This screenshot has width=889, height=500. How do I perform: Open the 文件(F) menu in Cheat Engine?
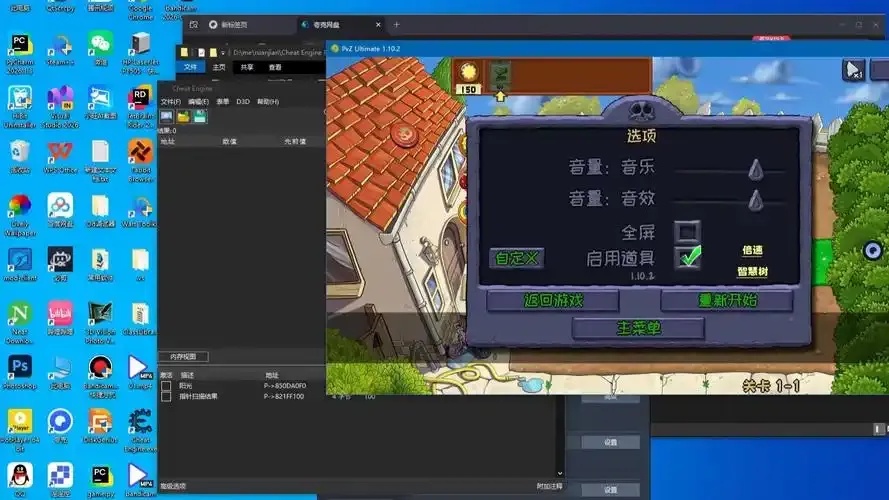tap(171, 102)
